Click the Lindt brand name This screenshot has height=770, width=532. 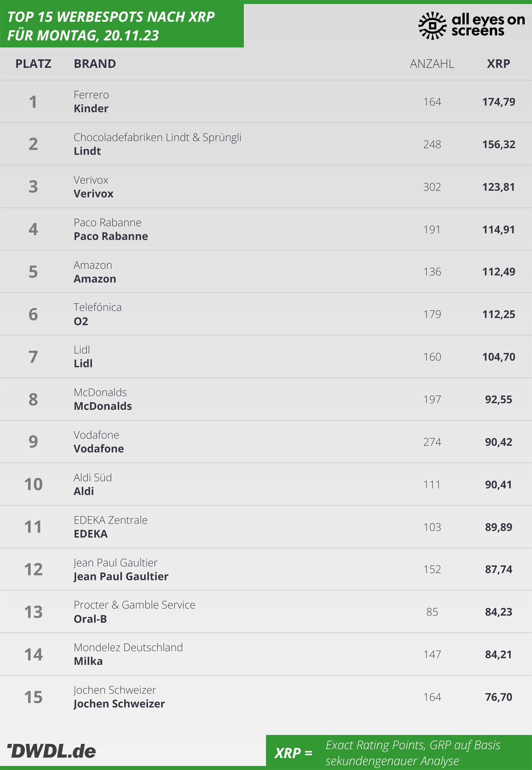[x=87, y=151]
